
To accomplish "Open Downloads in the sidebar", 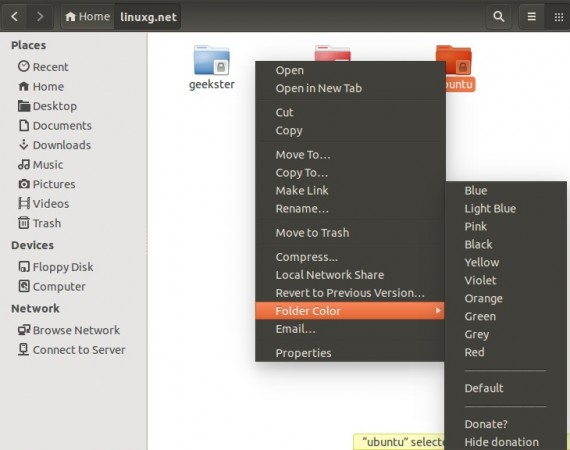I will pos(54,145).
